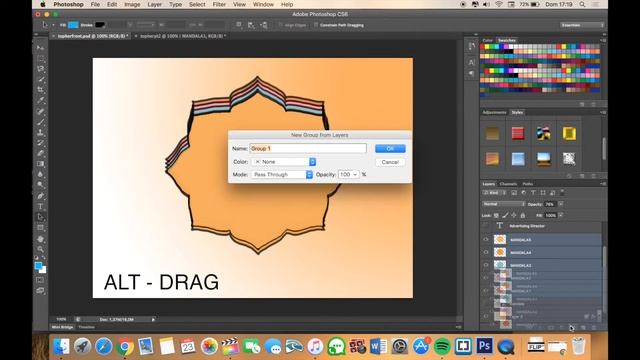Screen dimensions: 640x360
Task: Select the Eraser tool
Action: coord(40,153)
